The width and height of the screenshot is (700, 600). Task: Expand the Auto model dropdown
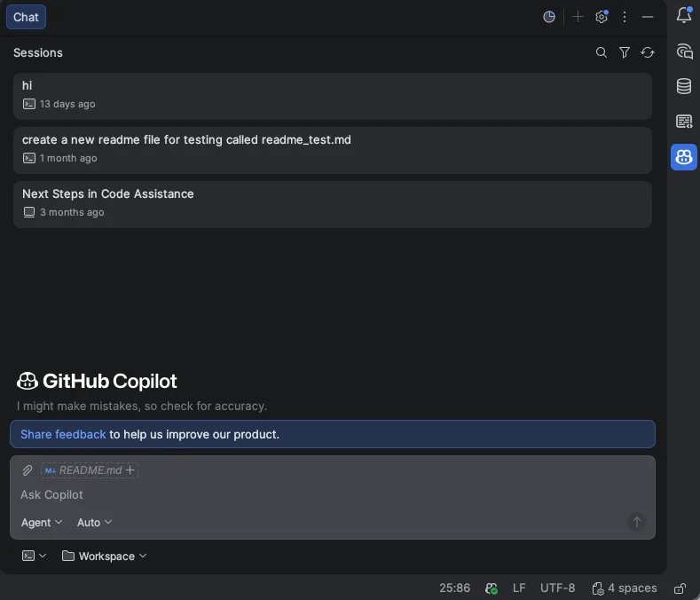point(94,522)
